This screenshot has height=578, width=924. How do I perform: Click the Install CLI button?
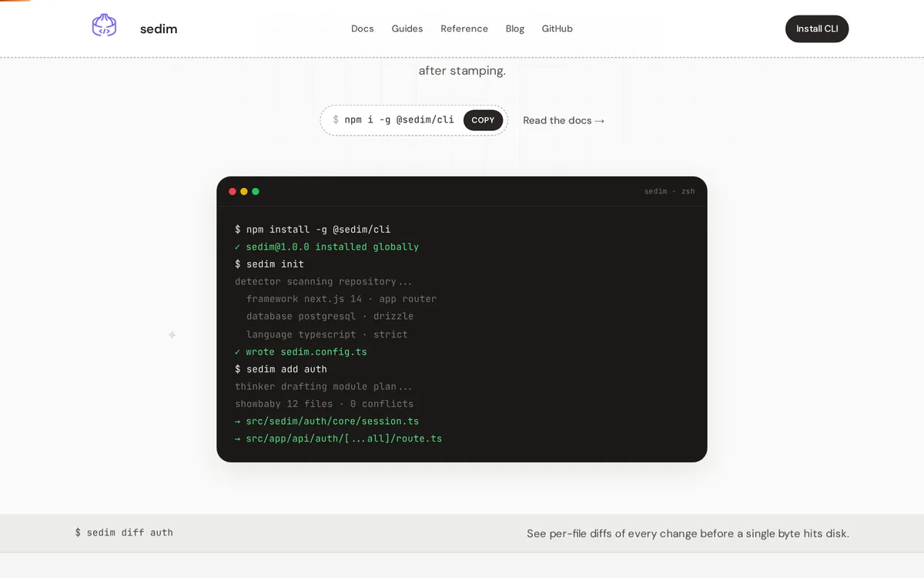(817, 29)
